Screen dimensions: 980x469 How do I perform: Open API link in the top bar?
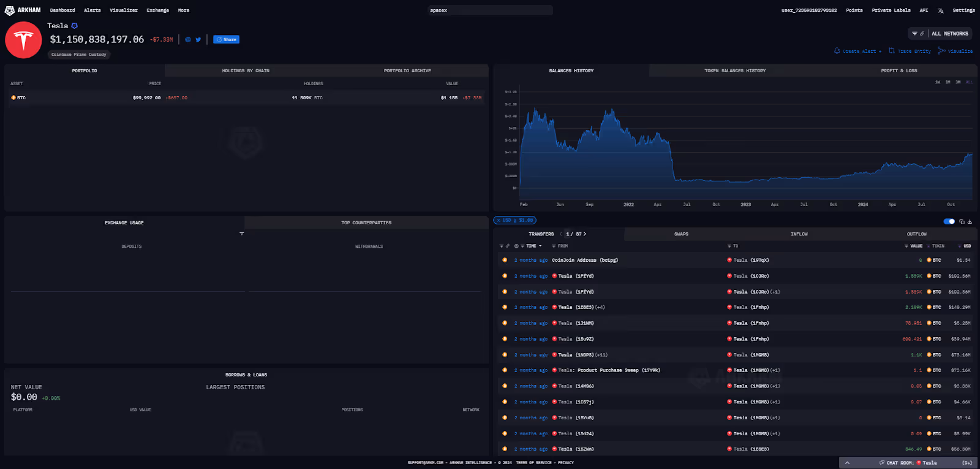point(924,10)
